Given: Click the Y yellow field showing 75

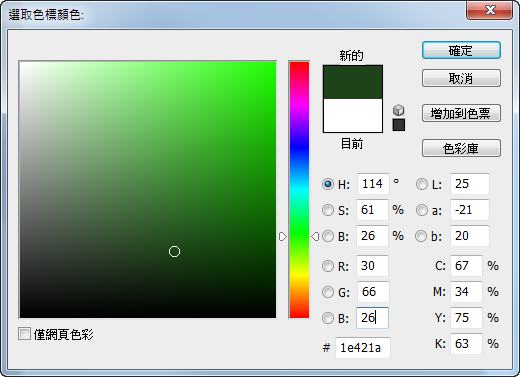Looking at the screenshot, I should pyautogui.click(x=466, y=318).
